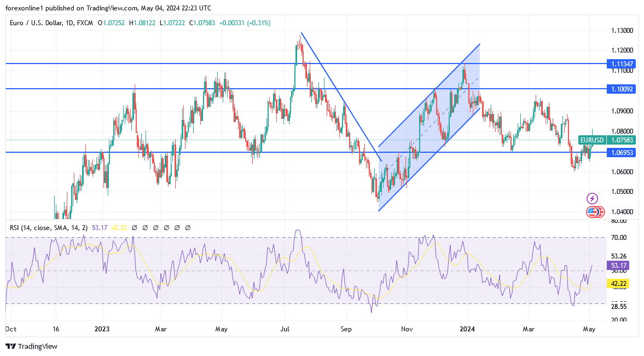Select the 1.10092 blue price label
Image resolution: width=644 pixels, height=356 pixels.
(622, 89)
